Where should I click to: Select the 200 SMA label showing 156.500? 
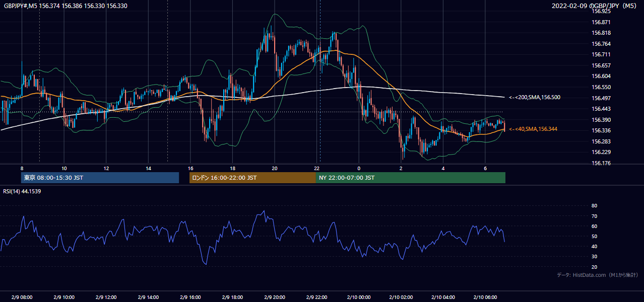534,97
